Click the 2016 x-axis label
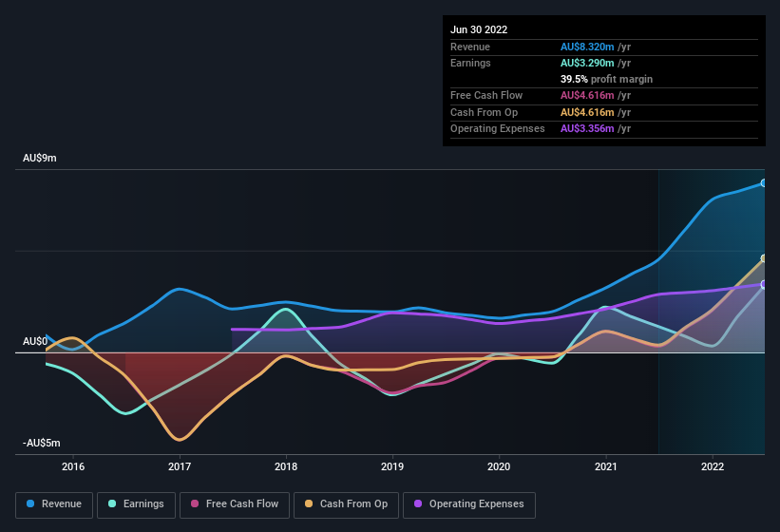The height and width of the screenshot is (532, 780). click(x=73, y=466)
